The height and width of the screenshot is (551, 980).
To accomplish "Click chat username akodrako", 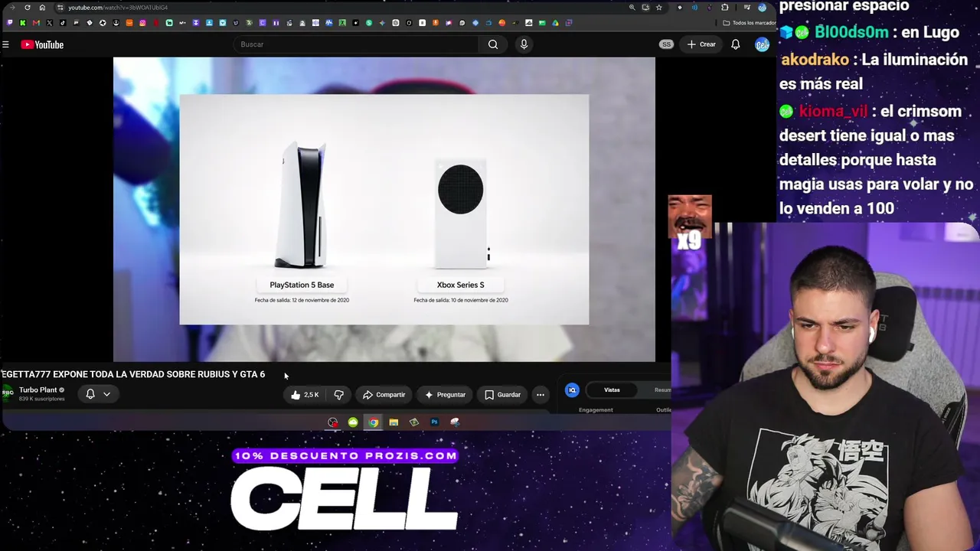I will point(815,59).
